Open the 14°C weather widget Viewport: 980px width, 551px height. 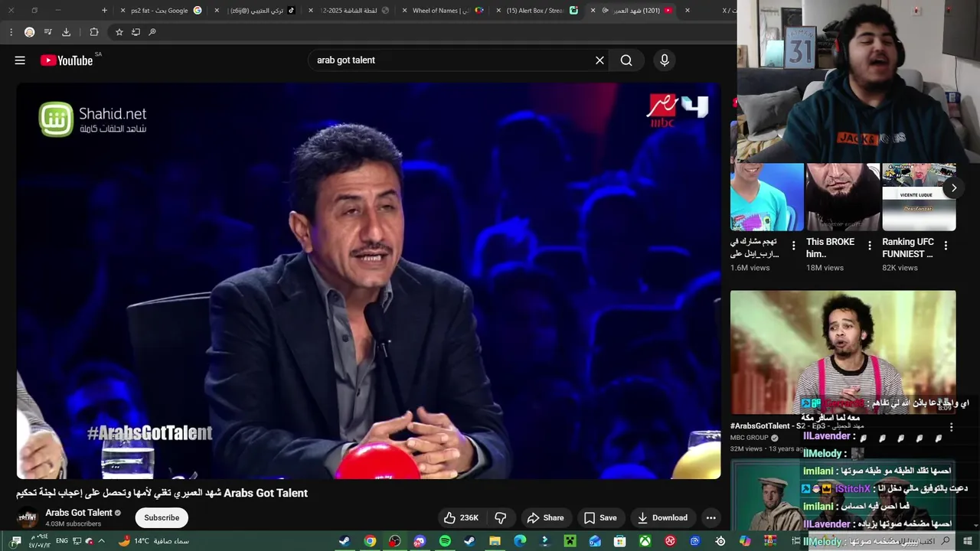coord(153,541)
